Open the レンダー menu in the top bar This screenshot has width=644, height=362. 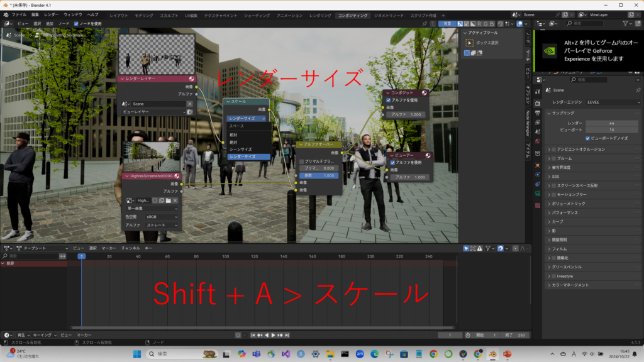(x=51, y=14)
